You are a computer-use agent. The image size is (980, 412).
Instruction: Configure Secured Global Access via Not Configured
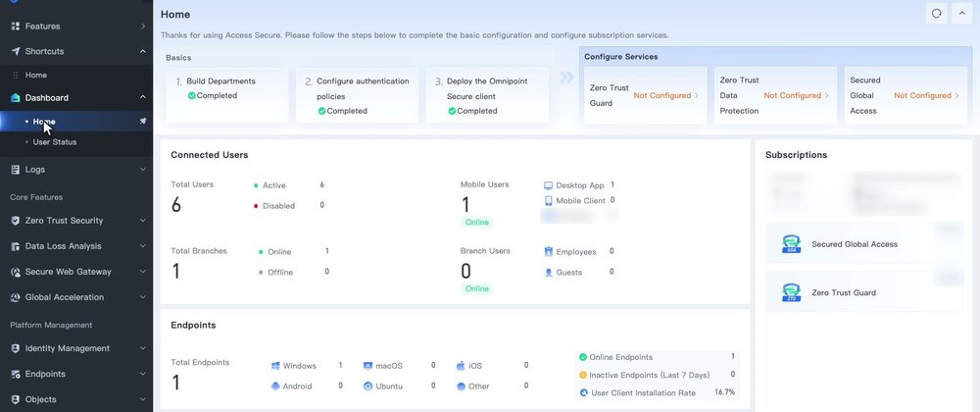pos(926,96)
